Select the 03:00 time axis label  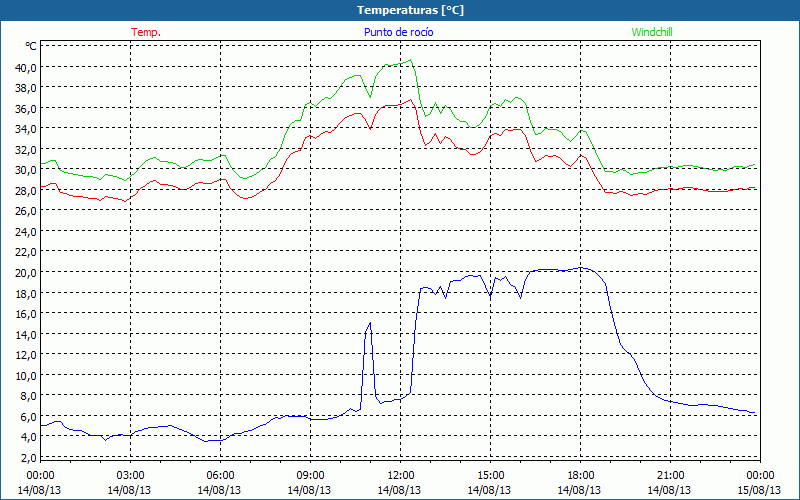[130, 475]
